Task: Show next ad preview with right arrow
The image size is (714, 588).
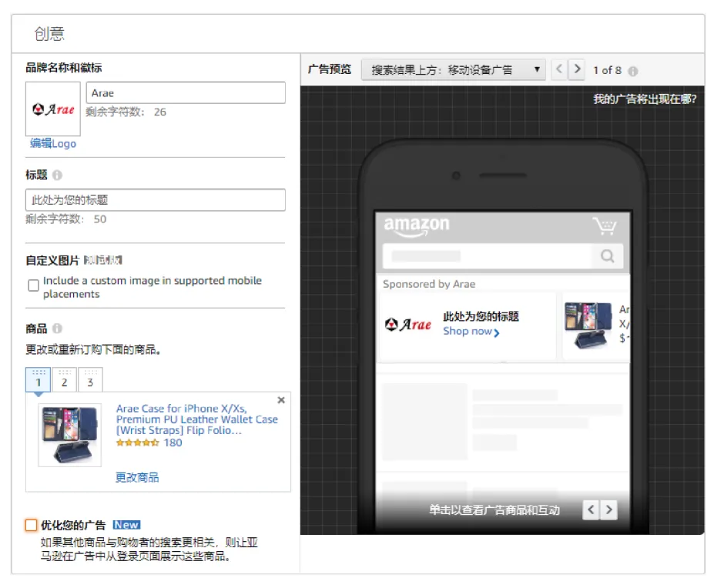Action: (576, 69)
